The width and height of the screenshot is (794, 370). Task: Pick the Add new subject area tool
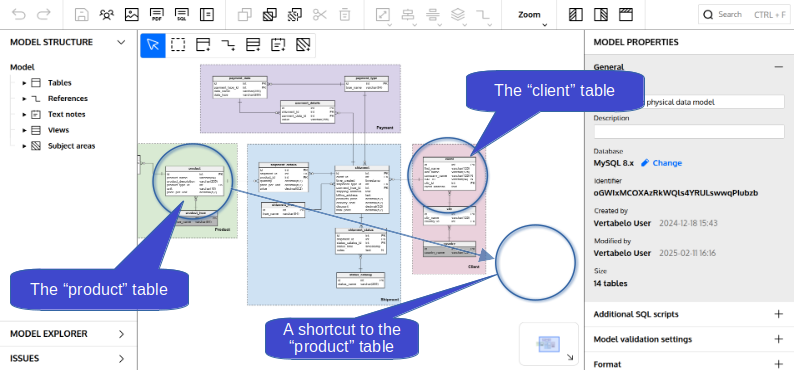(x=302, y=45)
